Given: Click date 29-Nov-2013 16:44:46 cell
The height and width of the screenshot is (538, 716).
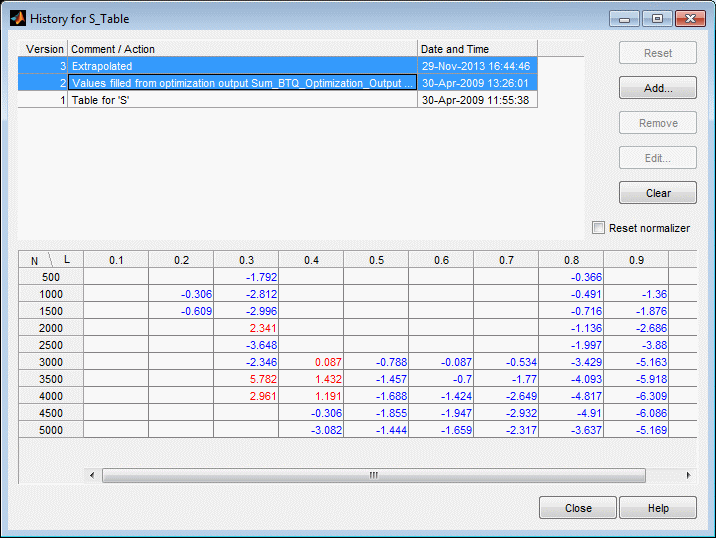Looking at the screenshot, I should 478,66.
